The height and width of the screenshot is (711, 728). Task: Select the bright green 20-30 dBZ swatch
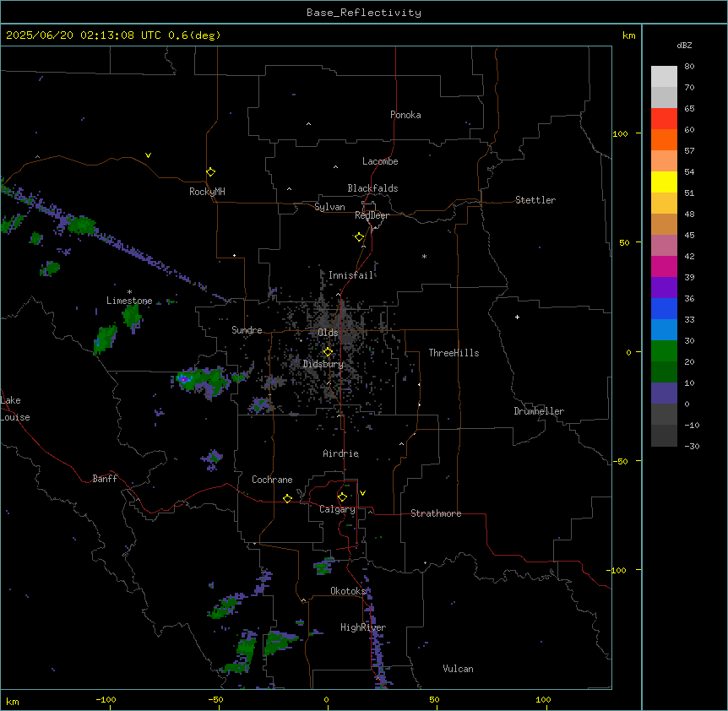664,351
